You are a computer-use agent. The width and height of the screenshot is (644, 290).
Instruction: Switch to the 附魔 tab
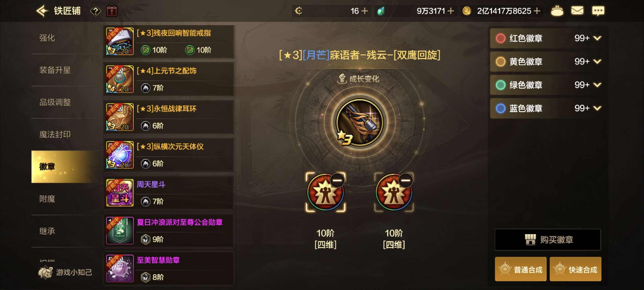[x=47, y=199]
